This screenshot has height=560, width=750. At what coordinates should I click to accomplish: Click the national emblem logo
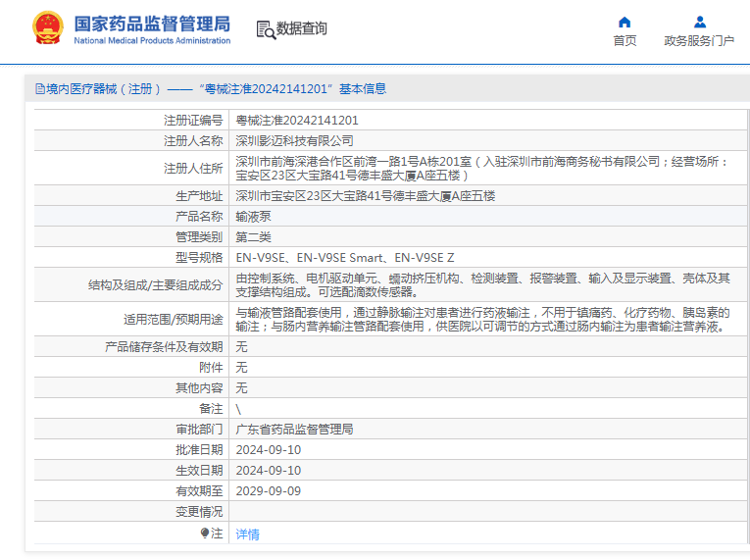click(47, 28)
